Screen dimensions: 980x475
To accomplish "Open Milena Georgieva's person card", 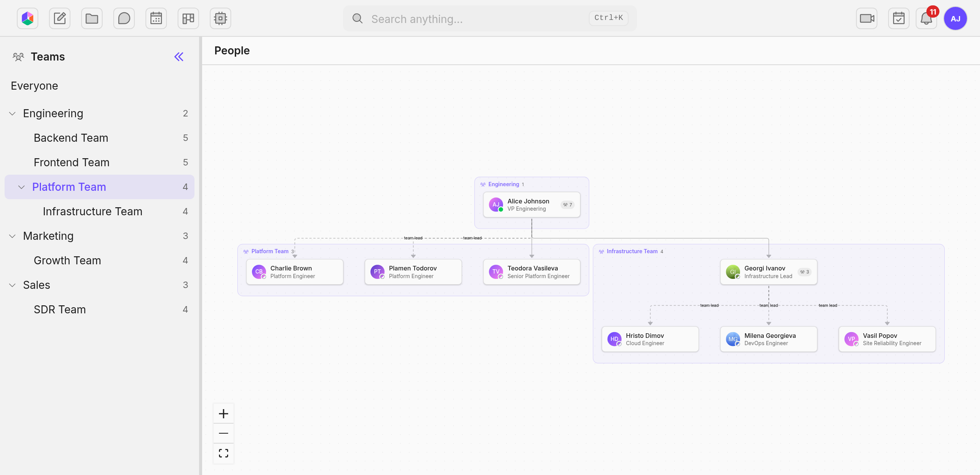I will click(769, 339).
